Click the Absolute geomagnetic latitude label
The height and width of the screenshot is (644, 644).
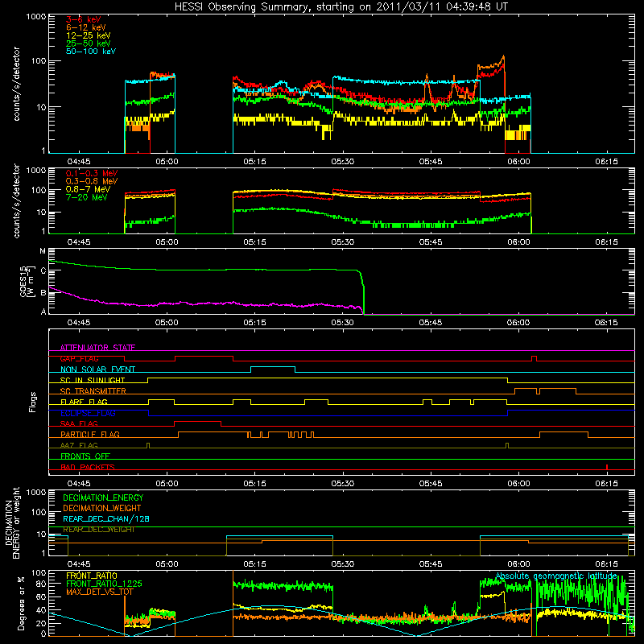tap(556, 576)
